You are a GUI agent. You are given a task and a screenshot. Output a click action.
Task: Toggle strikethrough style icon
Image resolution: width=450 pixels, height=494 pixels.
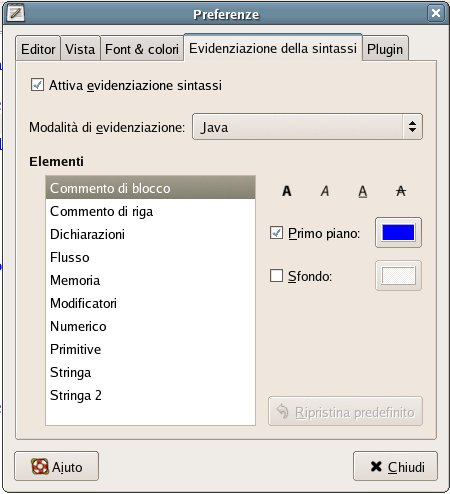click(401, 191)
